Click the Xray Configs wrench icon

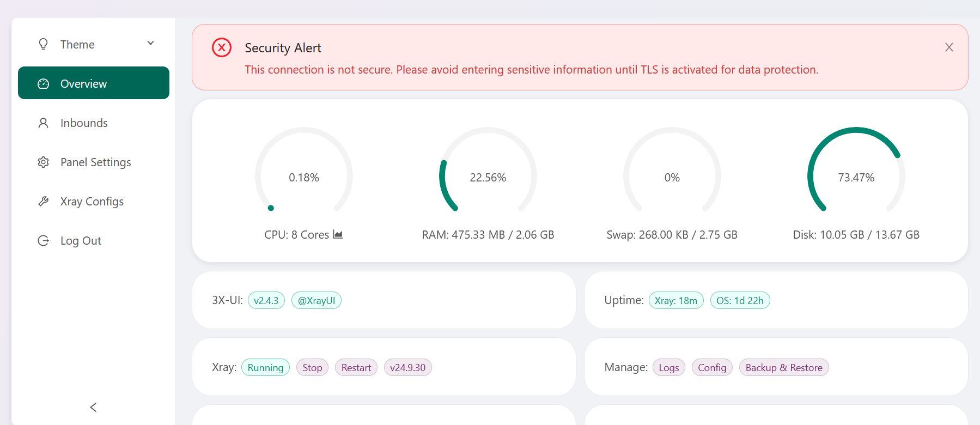(x=44, y=202)
